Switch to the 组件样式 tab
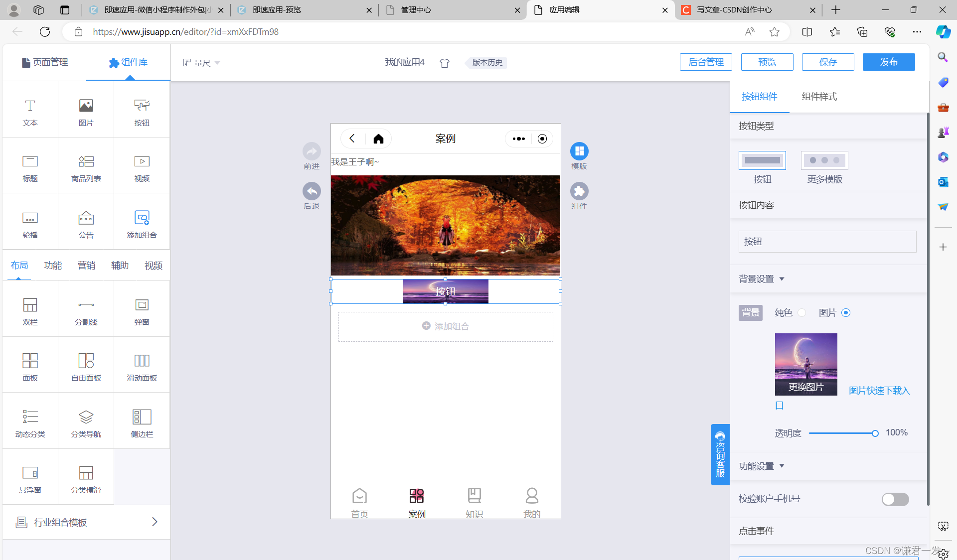The height and width of the screenshot is (560, 957). coord(819,97)
